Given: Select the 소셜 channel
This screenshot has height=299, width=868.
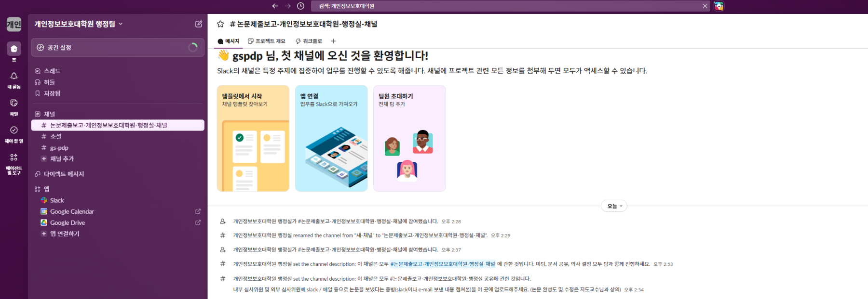Looking at the screenshot, I should click(x=118, y=136).
